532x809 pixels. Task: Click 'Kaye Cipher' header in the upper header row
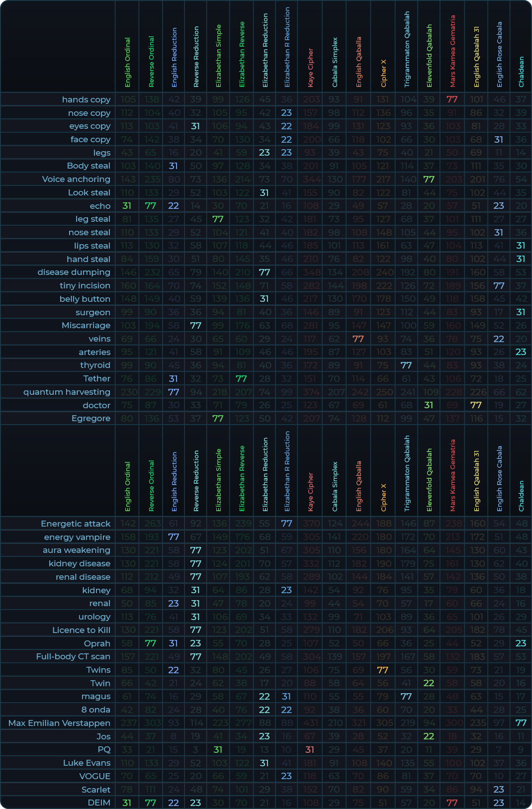[x=311, y=67]
